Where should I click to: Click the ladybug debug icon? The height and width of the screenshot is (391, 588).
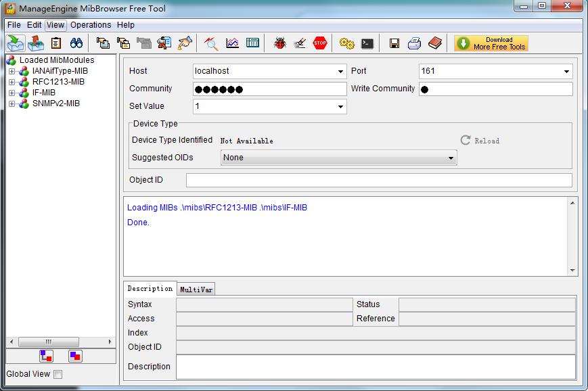click(279, 43)
